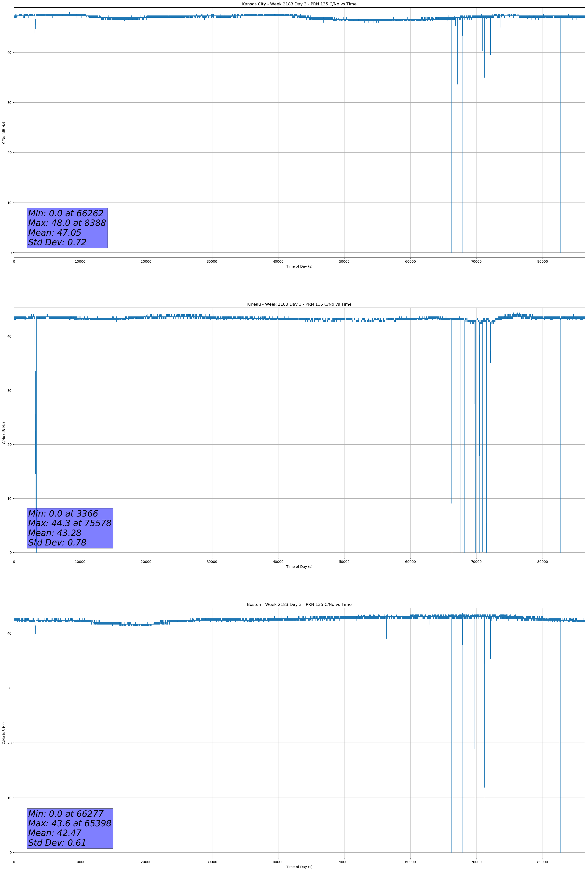The image size is (588, 871).
Task: Select the "Max: 43.6 at 65398" stat line
Action: pyautogui.click(x=70, y=823)
